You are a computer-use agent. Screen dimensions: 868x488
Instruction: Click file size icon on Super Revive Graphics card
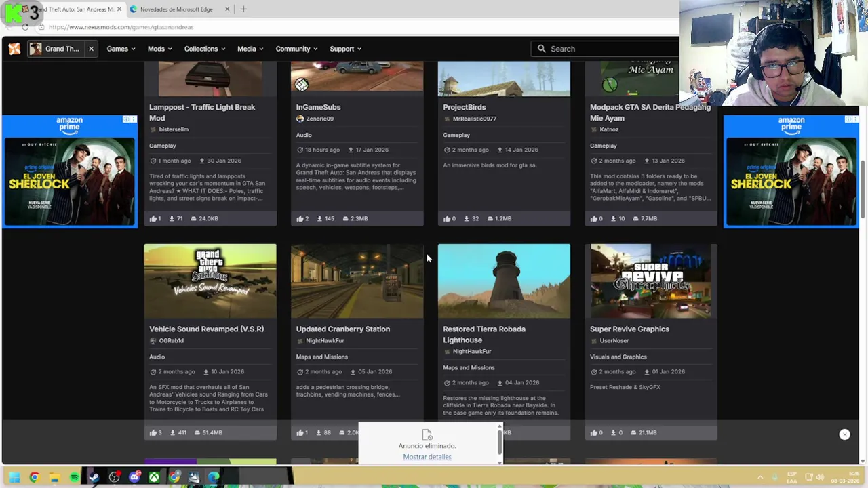coord(633,432)
